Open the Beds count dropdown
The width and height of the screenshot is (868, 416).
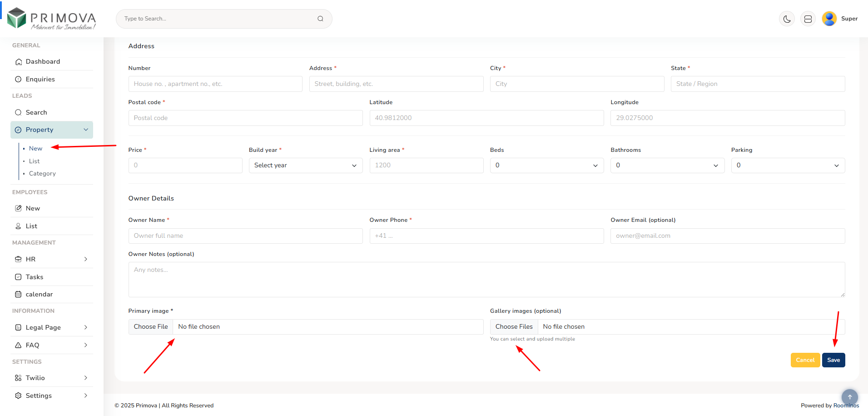[x=546, y=165]
